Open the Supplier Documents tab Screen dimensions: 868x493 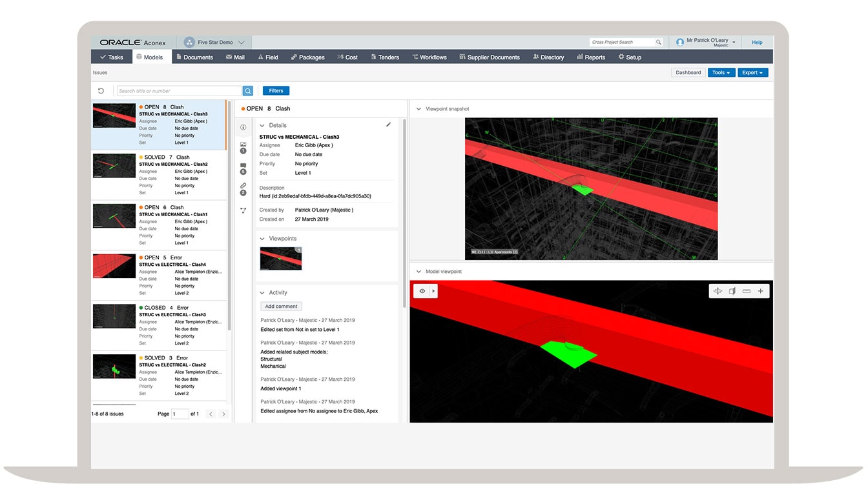tap(490, 57)
